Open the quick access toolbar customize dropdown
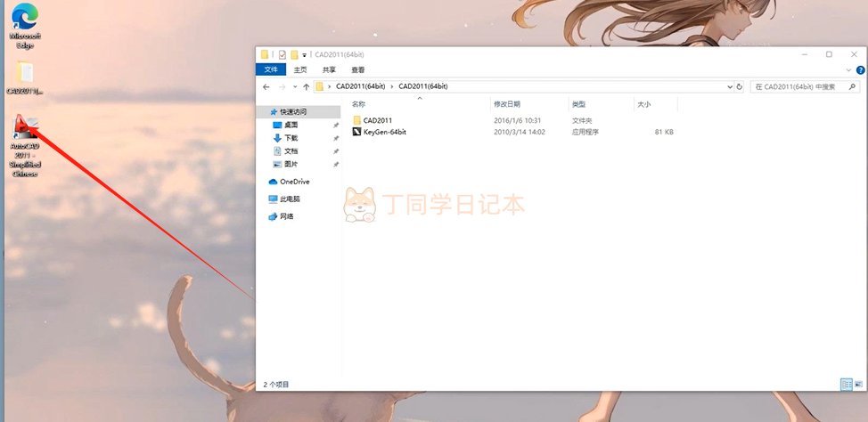868x422 pixels. 305,54
